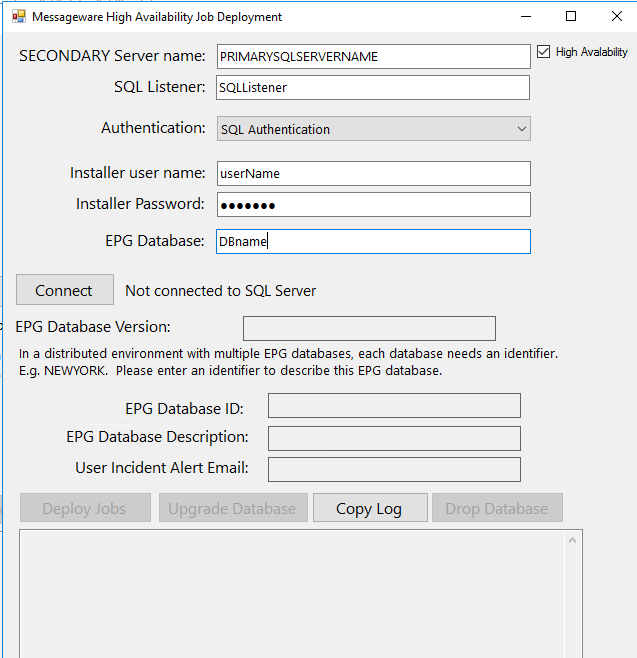Click the disabled Drop Database button
The width and height of the screenshot is (637, 658).
[x=497, y=508]
